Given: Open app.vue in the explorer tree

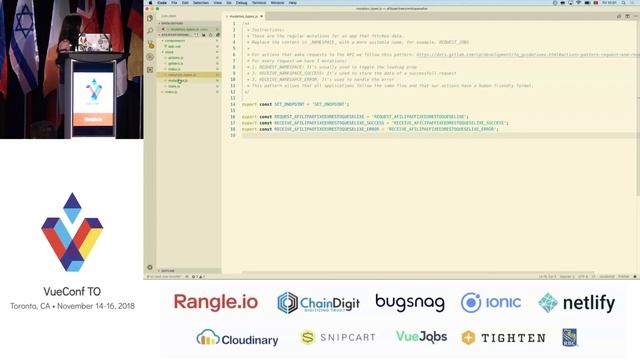Looking at the screenshot, I should click(189, 47).
